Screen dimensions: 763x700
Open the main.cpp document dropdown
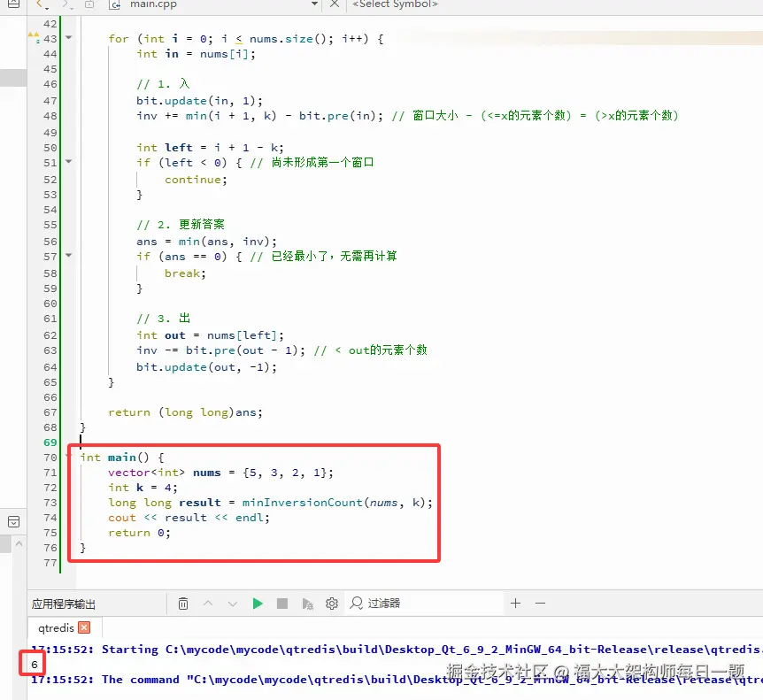(x=314, y=4)
